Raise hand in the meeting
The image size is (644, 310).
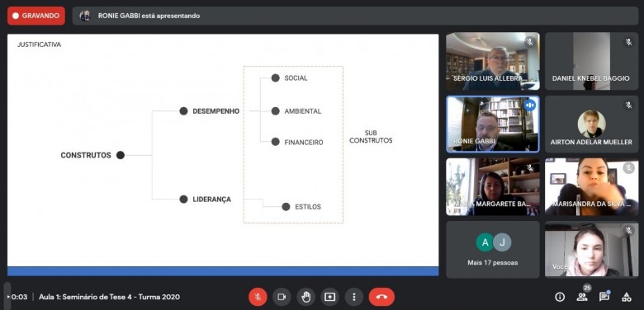[x=306, y=297]
